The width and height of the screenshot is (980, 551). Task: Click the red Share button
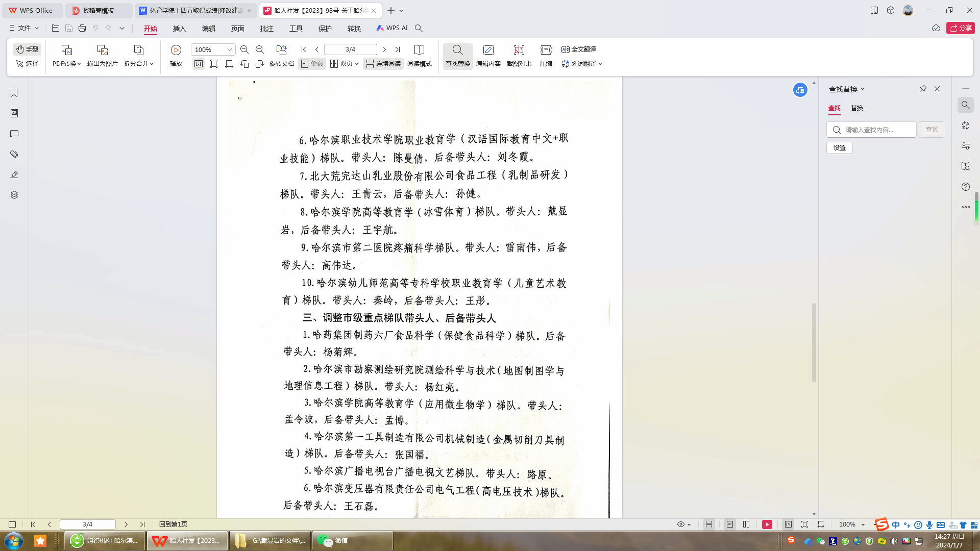960,28
